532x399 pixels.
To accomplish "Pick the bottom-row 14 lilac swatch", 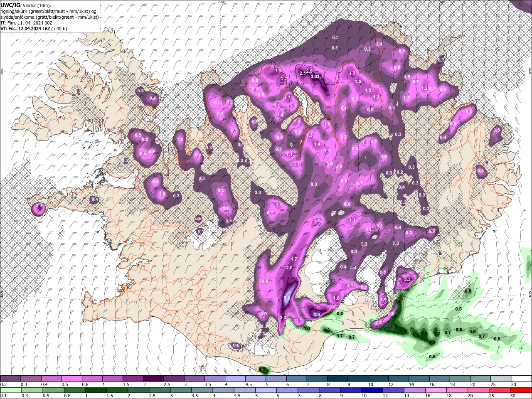I will tap(415, 391).
